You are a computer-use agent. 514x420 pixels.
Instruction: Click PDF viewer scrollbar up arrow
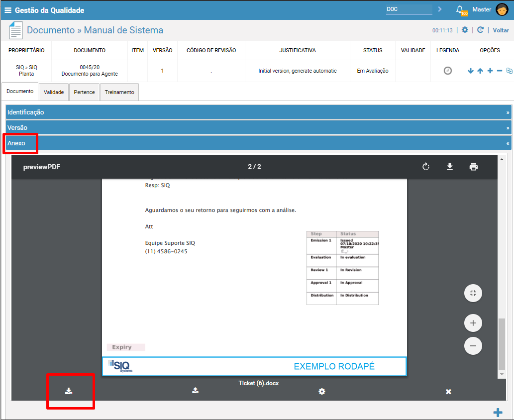(502, 159)
